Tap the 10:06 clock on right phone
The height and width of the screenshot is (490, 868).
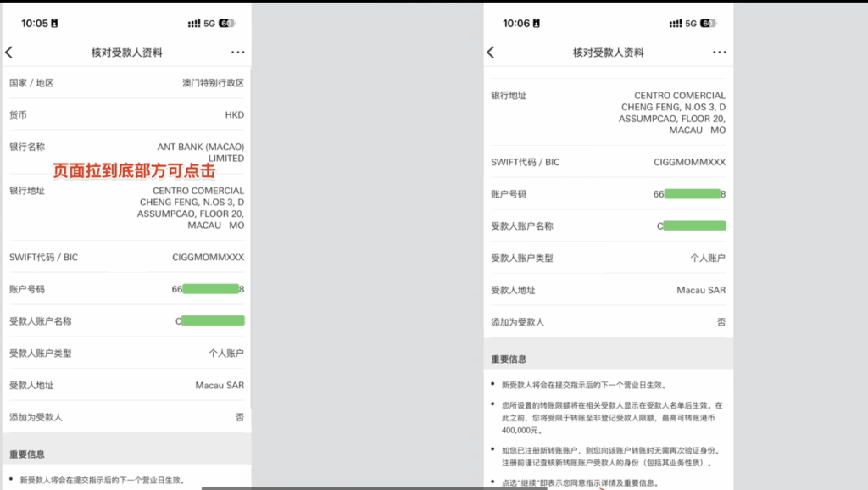516,23
